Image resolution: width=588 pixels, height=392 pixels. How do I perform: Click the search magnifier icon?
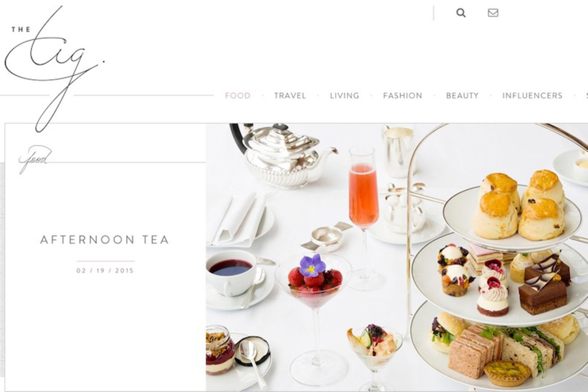coord(461,13)
